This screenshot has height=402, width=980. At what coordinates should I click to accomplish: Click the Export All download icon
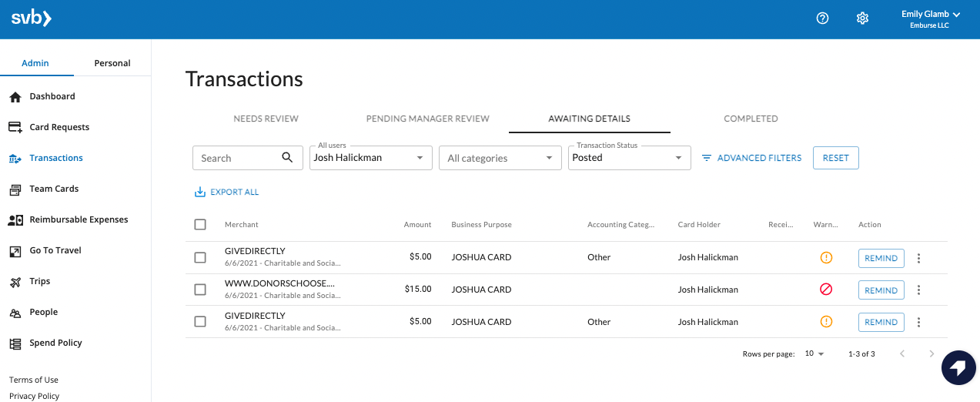click(x=200, y=192)
